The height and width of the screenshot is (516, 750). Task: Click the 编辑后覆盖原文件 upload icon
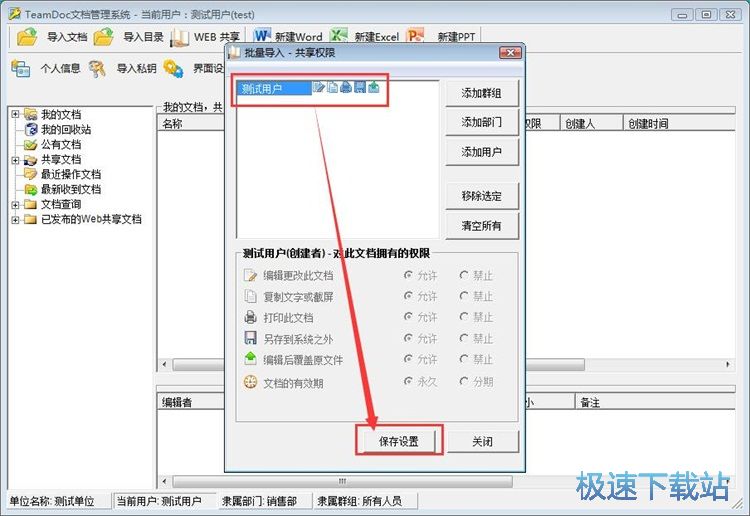pyautogui.click(x=251, y=359)
